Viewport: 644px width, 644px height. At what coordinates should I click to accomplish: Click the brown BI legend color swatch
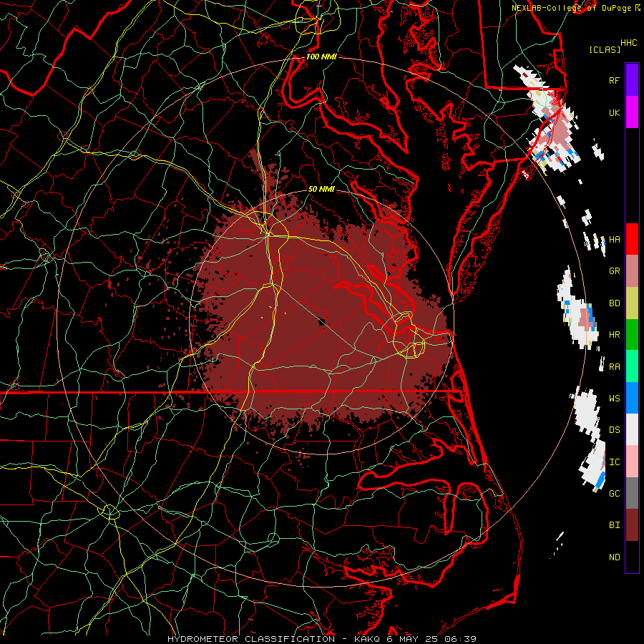click(x=632, y=525)
